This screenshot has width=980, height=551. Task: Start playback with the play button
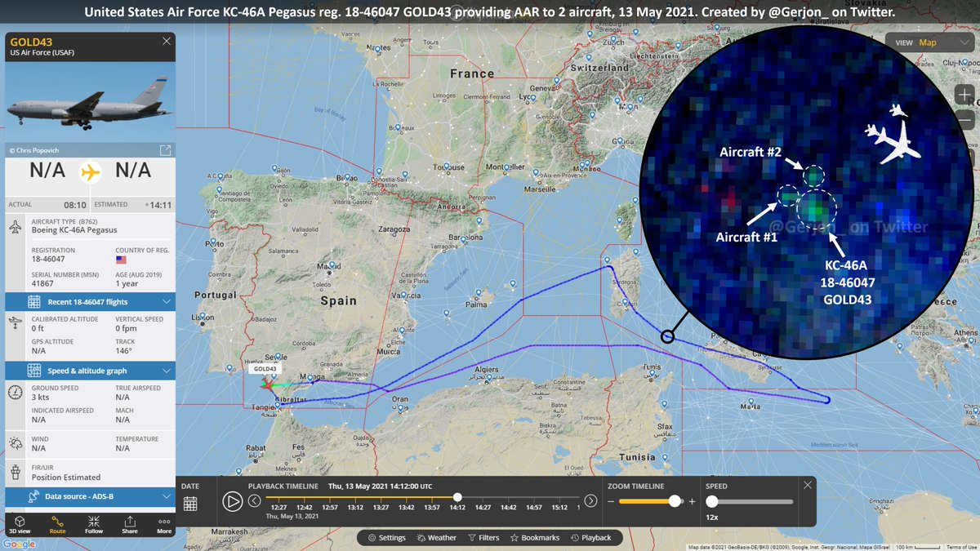click(x=233, y=501)
